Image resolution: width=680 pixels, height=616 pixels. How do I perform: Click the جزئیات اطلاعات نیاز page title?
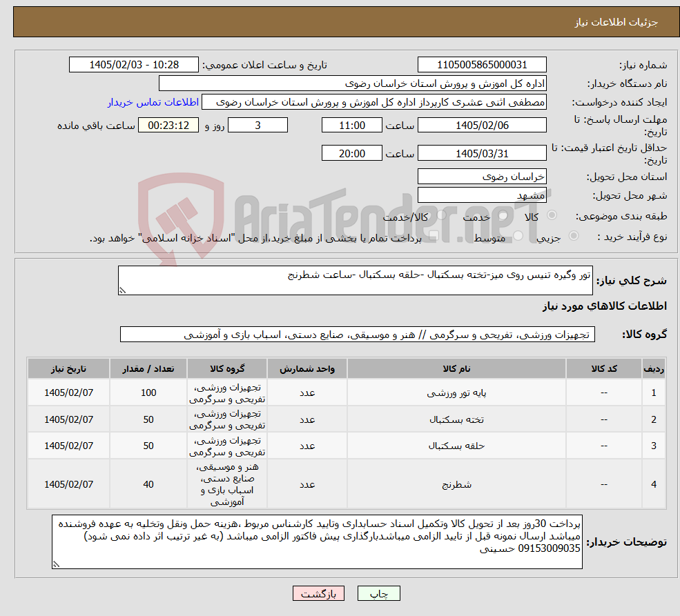[616, 22]
